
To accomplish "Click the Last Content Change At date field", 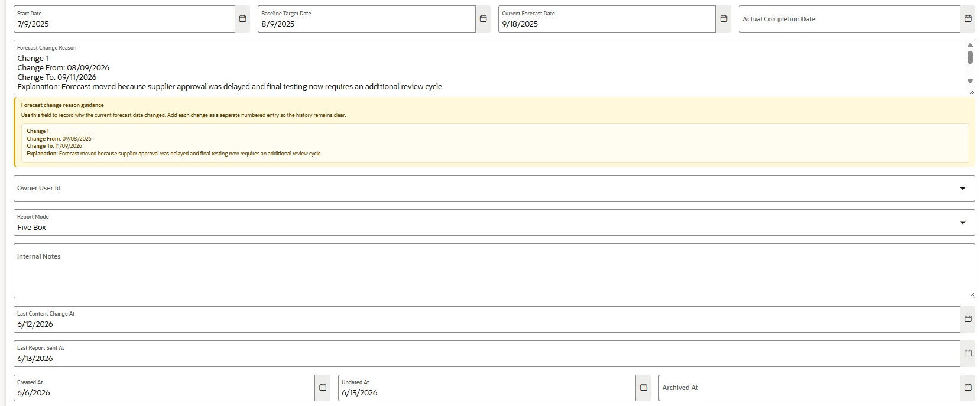I will tap(486, 319).
